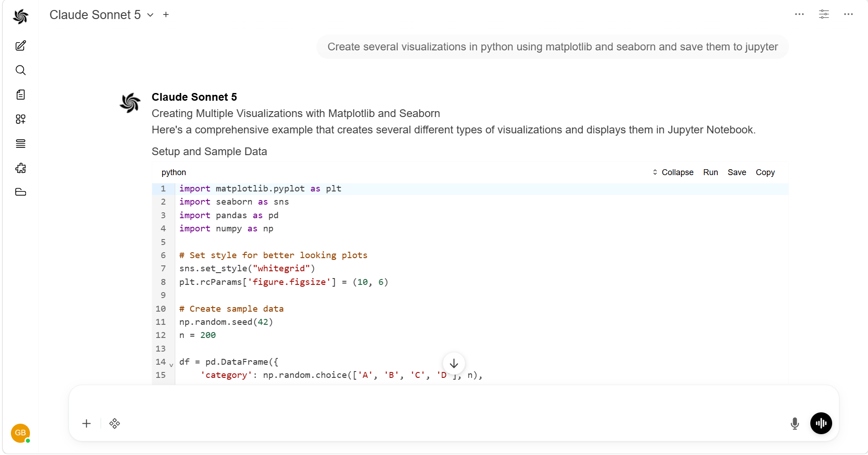This screenshot has height=455, width=868.
Task: Jump to bottom with the down arrow button
Action: click(454, 364)
